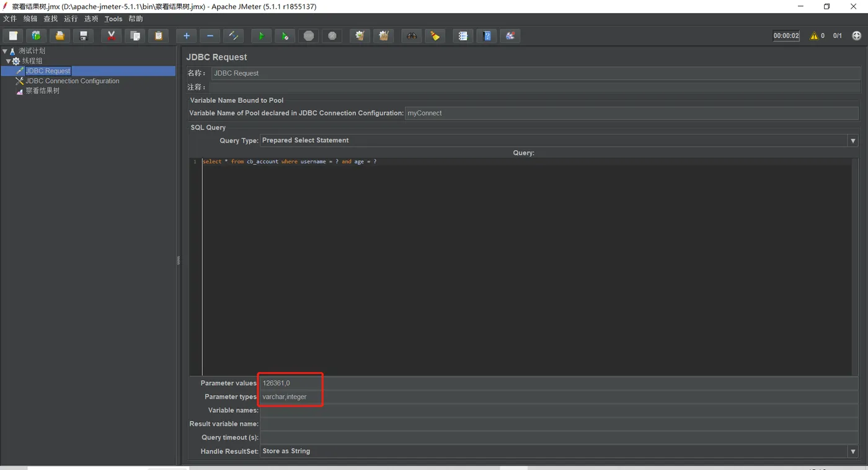868x470 pixels.
Task: Select 线程组 node label
Action: point(32,61)
